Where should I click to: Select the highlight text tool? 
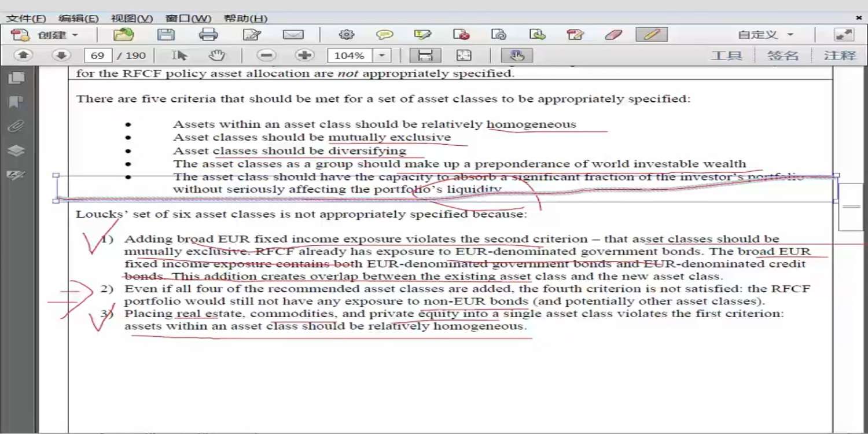(423, 35)
